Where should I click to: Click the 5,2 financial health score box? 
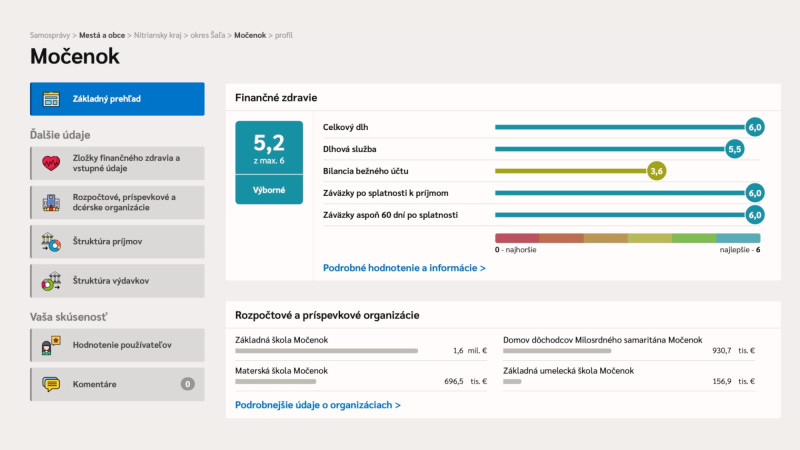tap(269, 147)
